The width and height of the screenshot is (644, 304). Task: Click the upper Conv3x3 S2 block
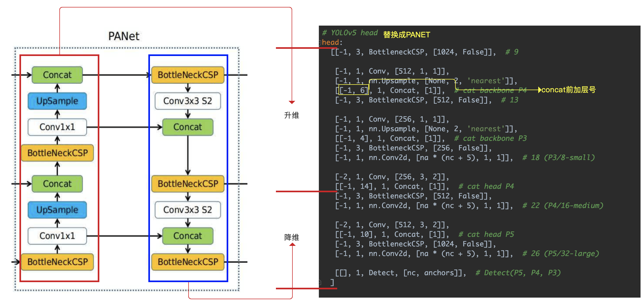188,101
